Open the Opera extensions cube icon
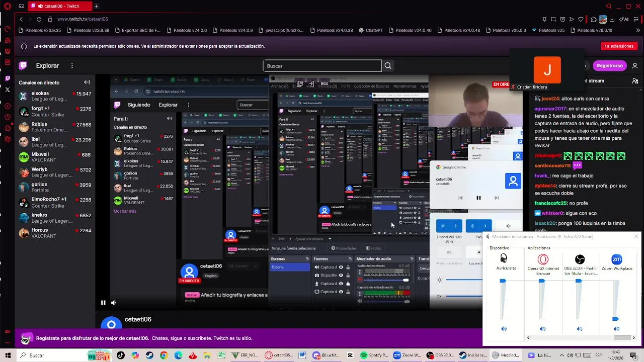The image size is (644, 362). (x=594, y=19)
